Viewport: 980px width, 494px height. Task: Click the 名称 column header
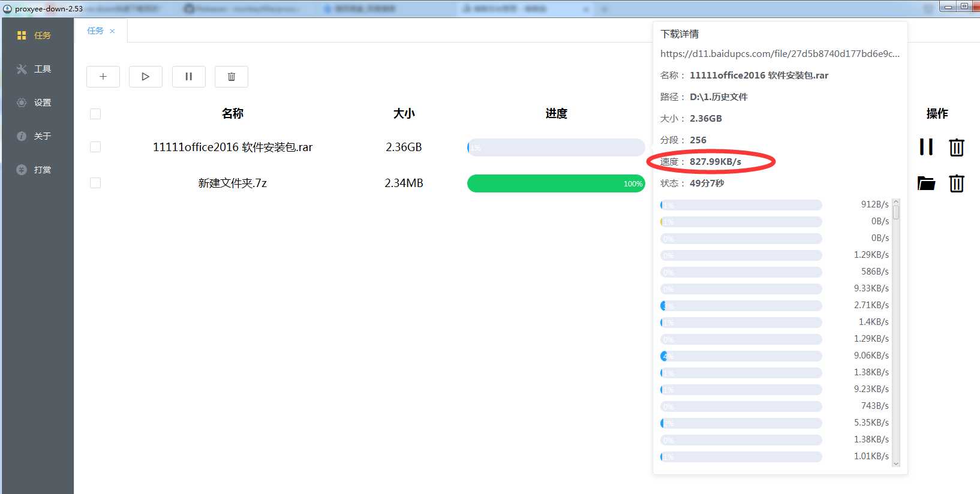tap(233, 113)
